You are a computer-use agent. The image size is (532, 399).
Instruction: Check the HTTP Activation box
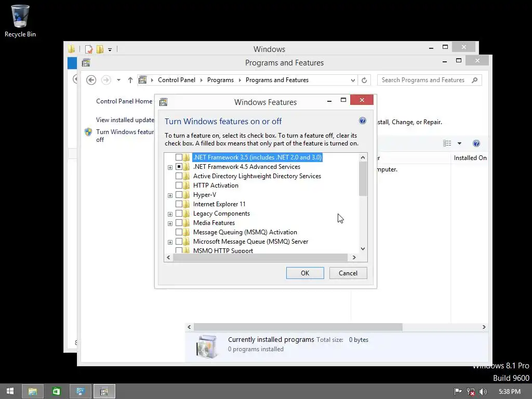179,185
